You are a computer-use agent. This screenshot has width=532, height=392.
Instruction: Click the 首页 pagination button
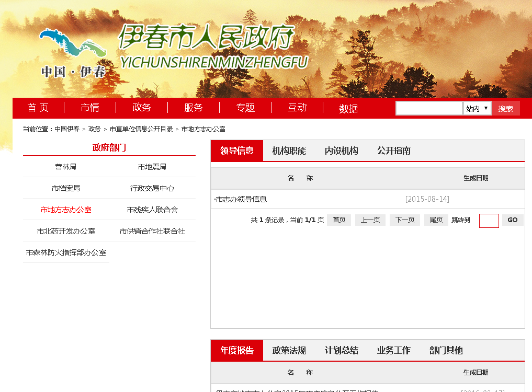pos(339,220)
